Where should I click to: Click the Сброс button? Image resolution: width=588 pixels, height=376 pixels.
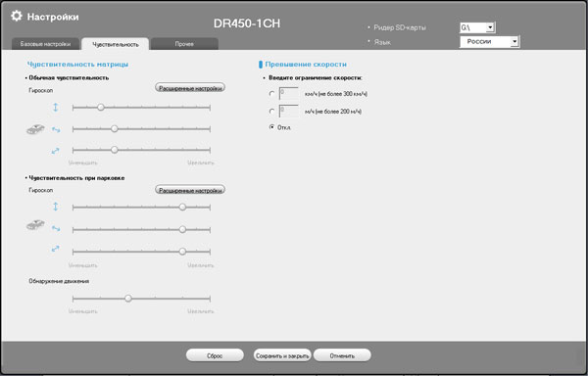click(x=215, y=355)
